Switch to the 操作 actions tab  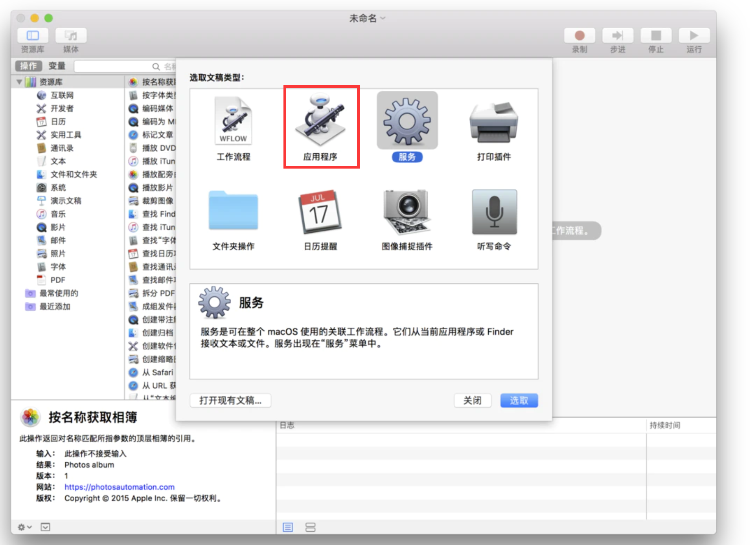click(x=28, y=66)
